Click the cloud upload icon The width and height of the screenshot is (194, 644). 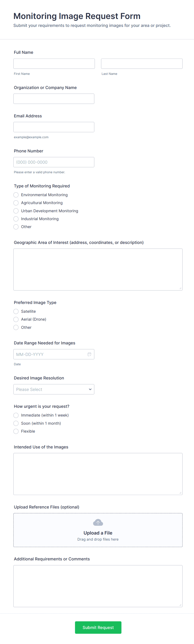98,522
